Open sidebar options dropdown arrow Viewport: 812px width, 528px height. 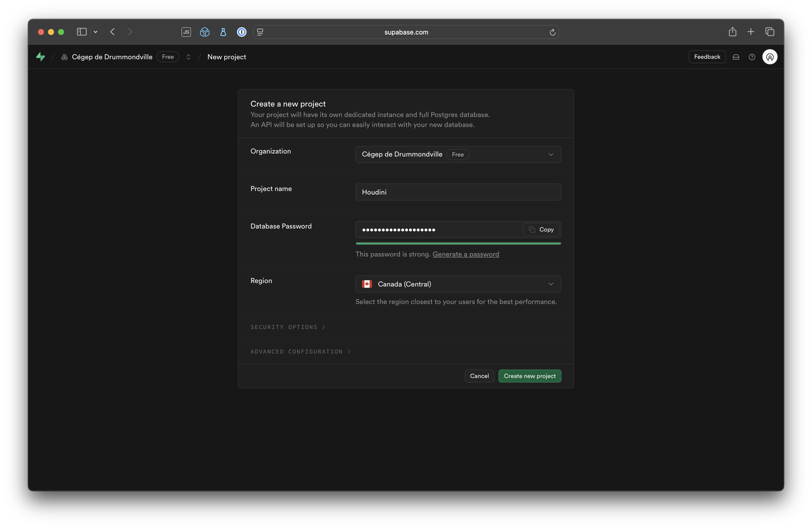95,32
